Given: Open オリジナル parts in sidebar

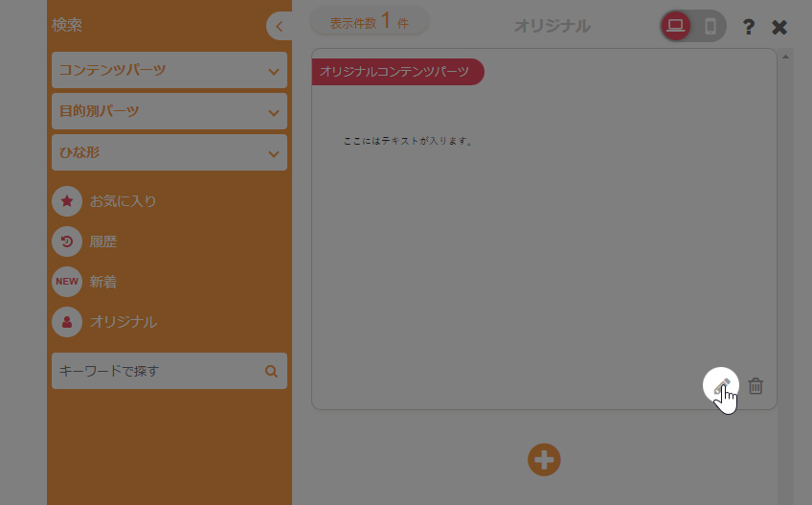Looking at the screenshot, I should tap(124, 322).
